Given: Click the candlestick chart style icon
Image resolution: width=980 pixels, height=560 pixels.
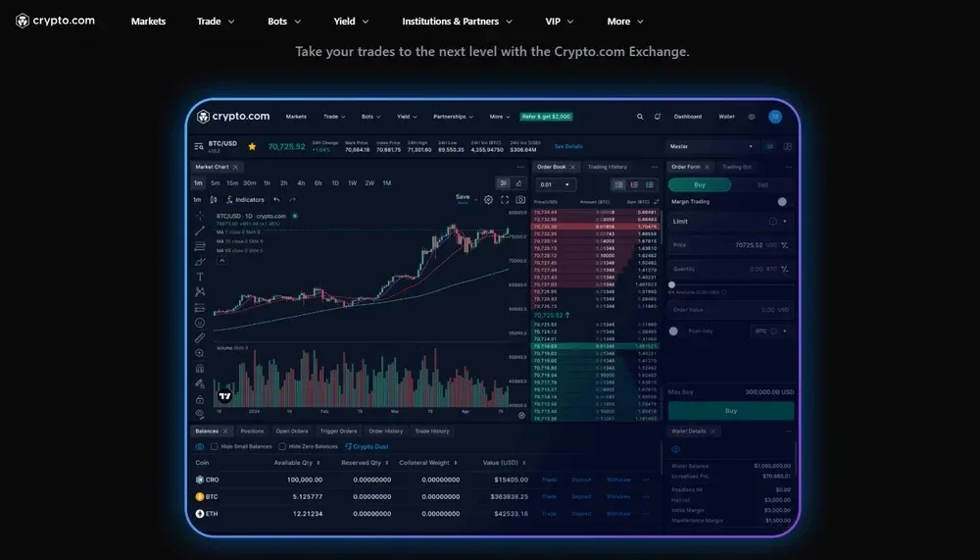Looking at the screenshot, I should (213, 200).
